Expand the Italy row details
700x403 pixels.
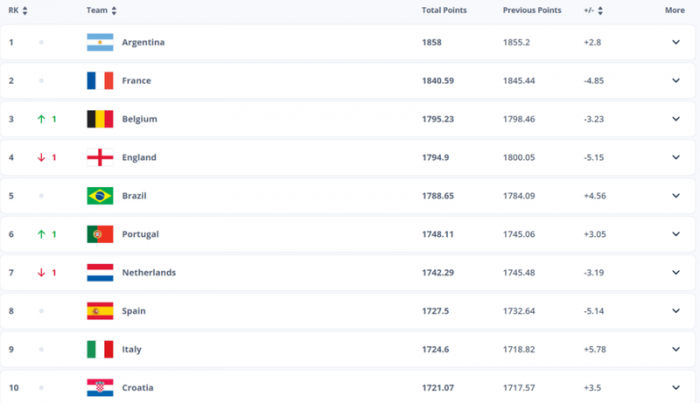(x=676, y=349)
